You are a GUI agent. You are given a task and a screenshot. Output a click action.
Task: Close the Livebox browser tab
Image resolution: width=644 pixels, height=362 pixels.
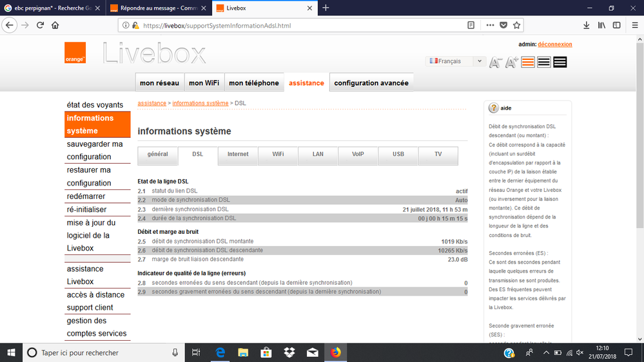point(309,8)
